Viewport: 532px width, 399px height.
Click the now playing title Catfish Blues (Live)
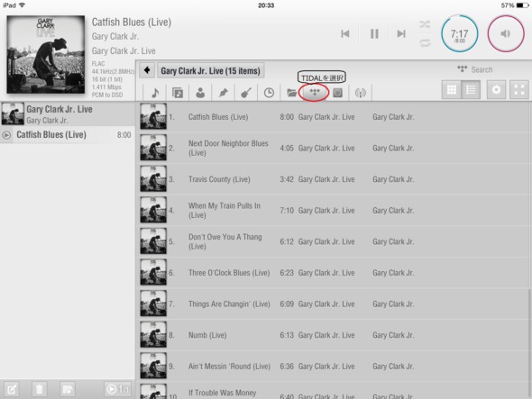(132, 22)
